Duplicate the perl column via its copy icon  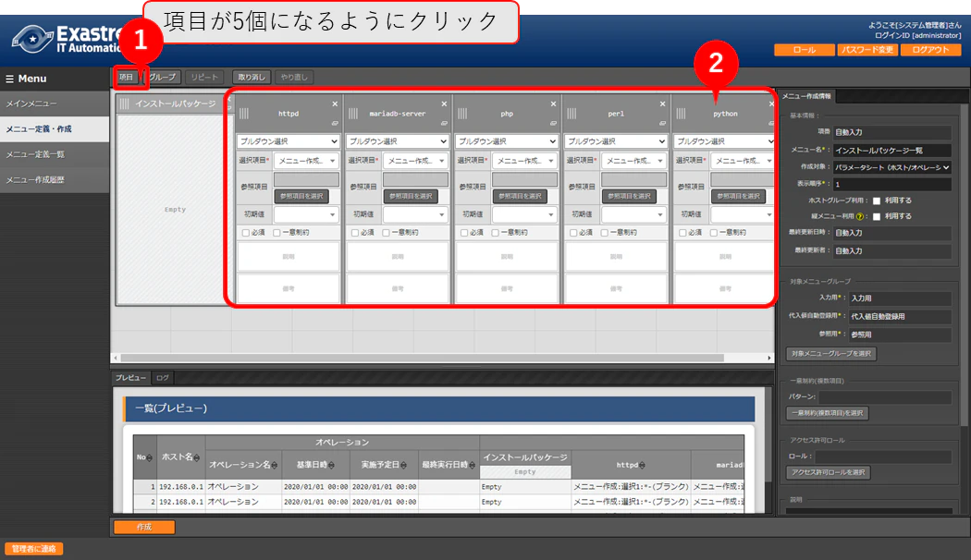(663, 123)
